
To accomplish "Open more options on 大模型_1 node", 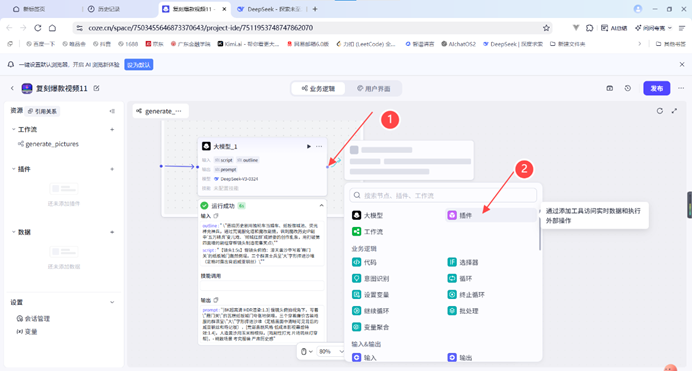I will [x=319, y=146].
